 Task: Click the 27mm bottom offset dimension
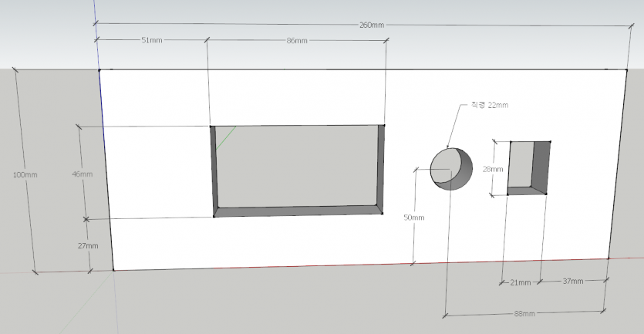coord(88,245)
